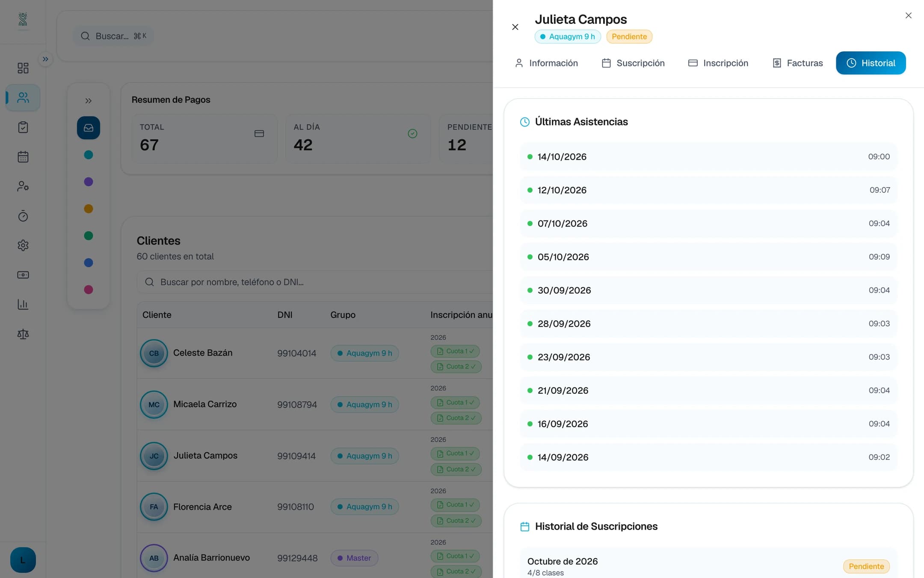Select the blue group color dot
Screen dimensions: 924x578
[x=89, y=263]
